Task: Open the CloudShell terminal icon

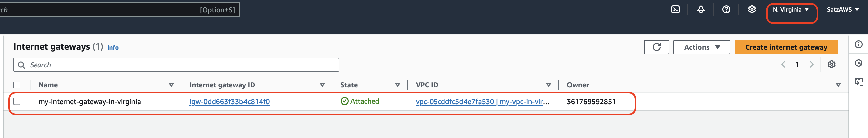Action: point(675,10)
